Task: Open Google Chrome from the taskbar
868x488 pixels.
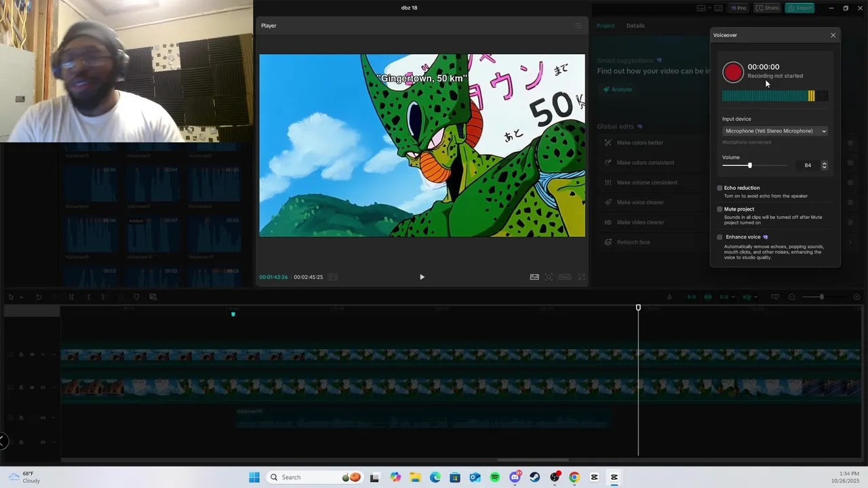Action: point(574,477)
